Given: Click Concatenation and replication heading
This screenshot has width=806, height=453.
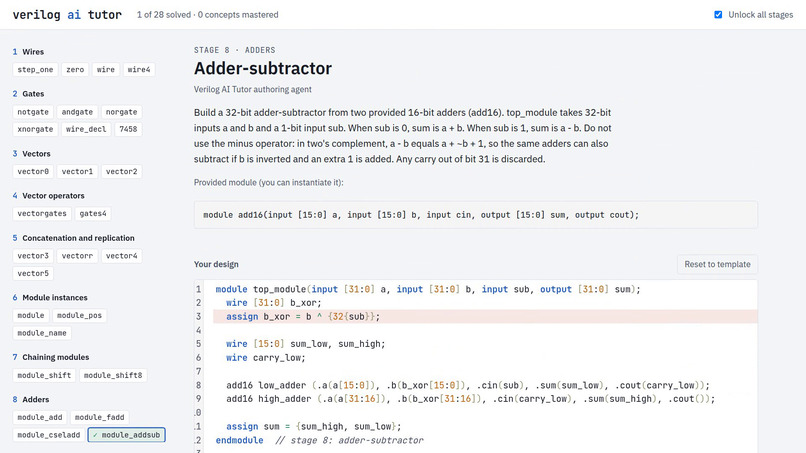Looking at the screenshot, I should coord(78,238).
